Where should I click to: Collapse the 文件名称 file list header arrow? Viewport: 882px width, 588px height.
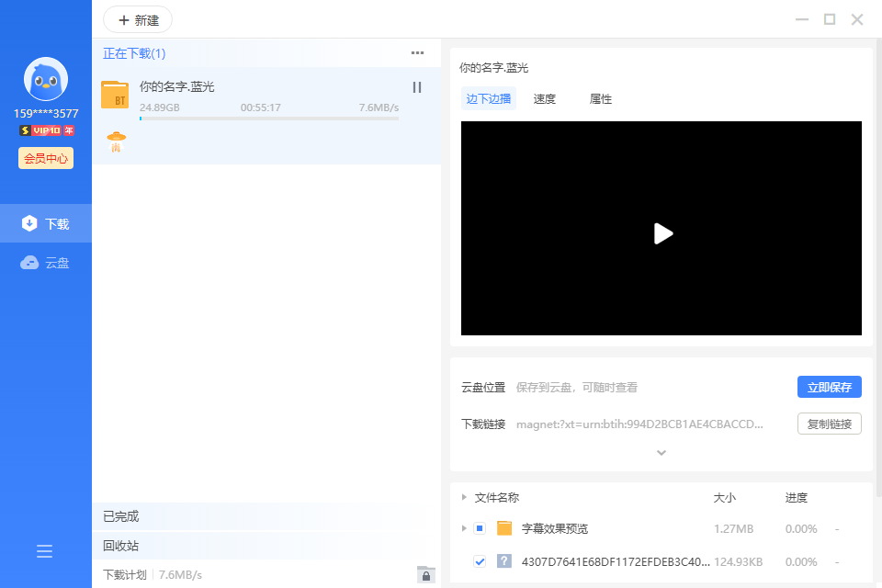click(x=463, y=497)
